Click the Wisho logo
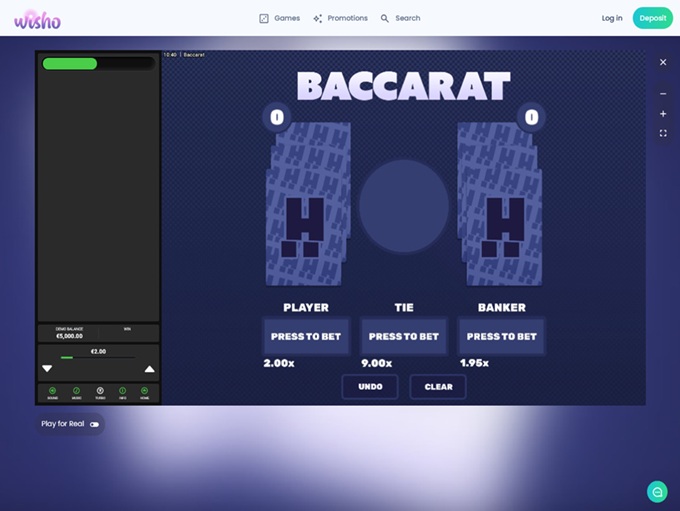Viewport: 680px width, 511px height. (x=37, y=18)
